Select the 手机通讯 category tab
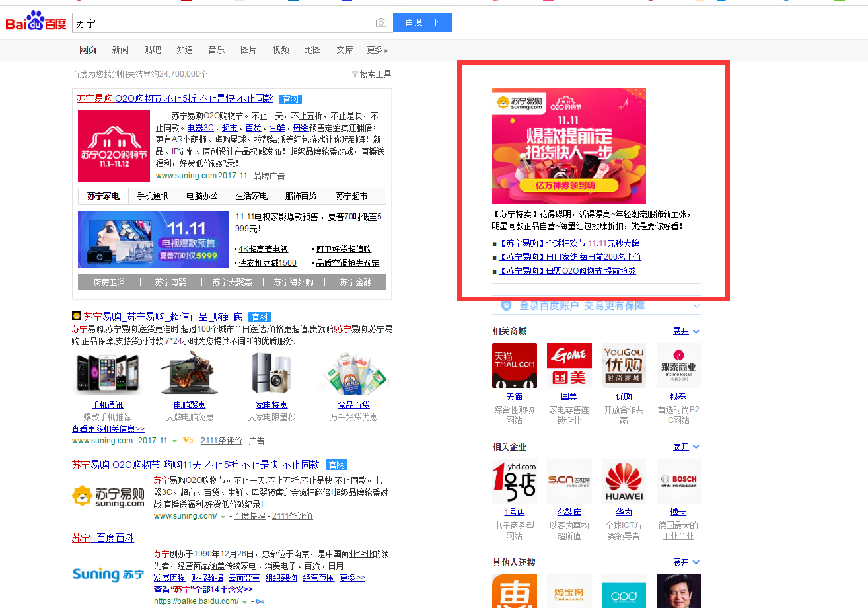Screen dimensions: 868x608 tap(153, 196)
